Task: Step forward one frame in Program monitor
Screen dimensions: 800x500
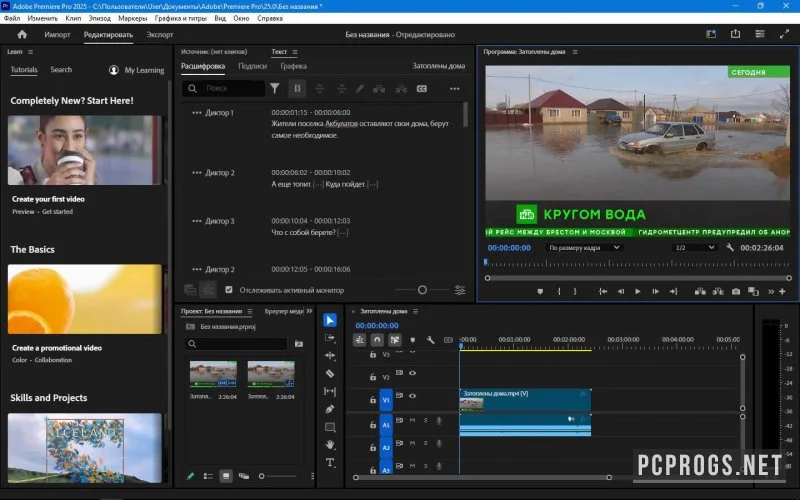Action: tap(655, 291)
